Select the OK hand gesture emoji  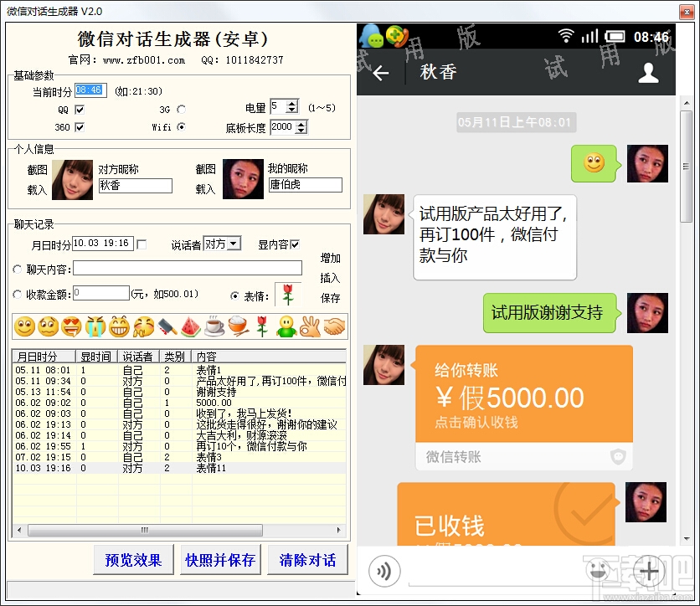click(x=310, y=326)
